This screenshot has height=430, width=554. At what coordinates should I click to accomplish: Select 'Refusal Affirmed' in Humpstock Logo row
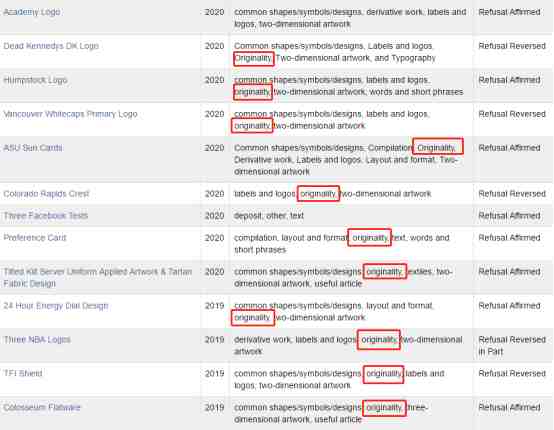[509, 80]
